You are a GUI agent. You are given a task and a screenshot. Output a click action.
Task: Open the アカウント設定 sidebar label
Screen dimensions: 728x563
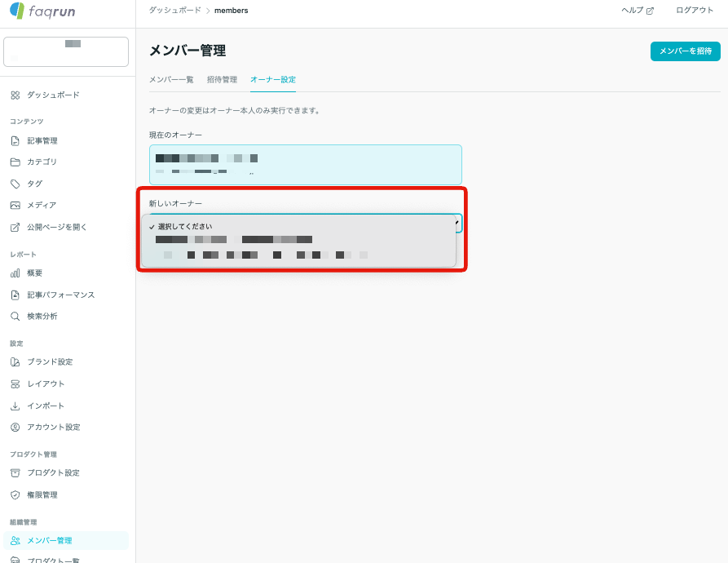tap(53, 427)
